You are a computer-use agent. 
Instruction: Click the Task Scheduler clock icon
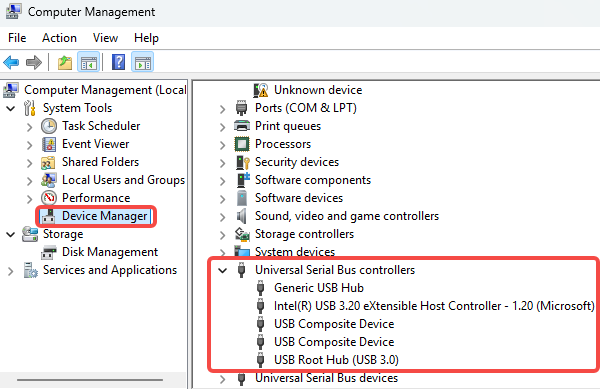49,126
